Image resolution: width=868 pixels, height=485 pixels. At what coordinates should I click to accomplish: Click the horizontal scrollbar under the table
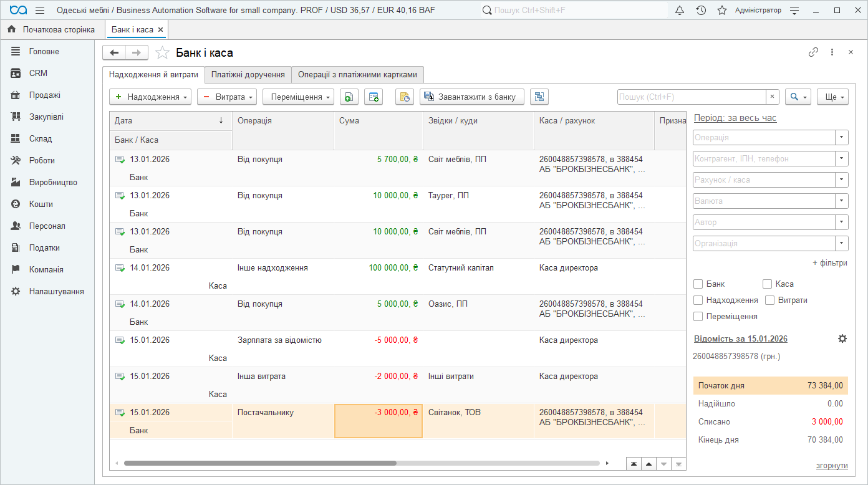click(260, 463)
